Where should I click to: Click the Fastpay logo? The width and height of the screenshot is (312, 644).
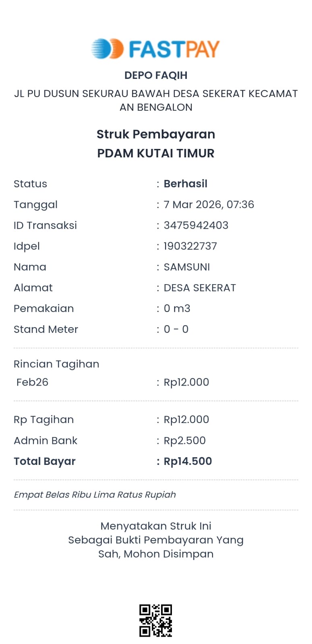pos(155,49)
